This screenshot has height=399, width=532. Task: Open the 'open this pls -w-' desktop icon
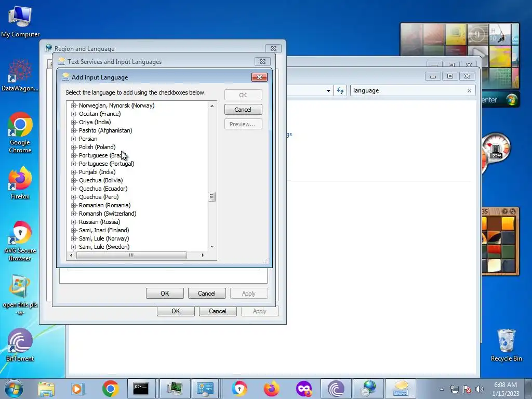20,295
